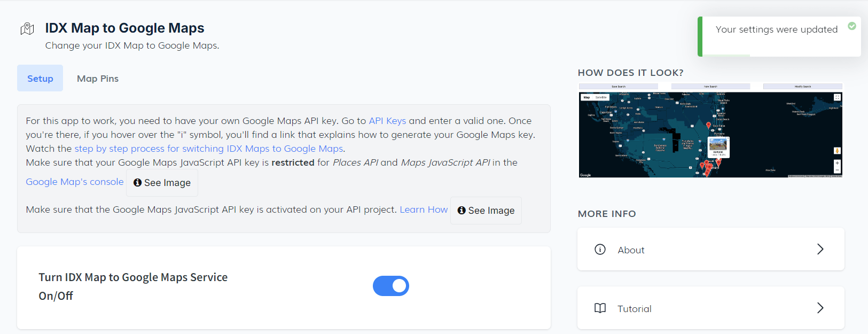Click the 'Tutorial' label in More Info

[x=635, y=309]
